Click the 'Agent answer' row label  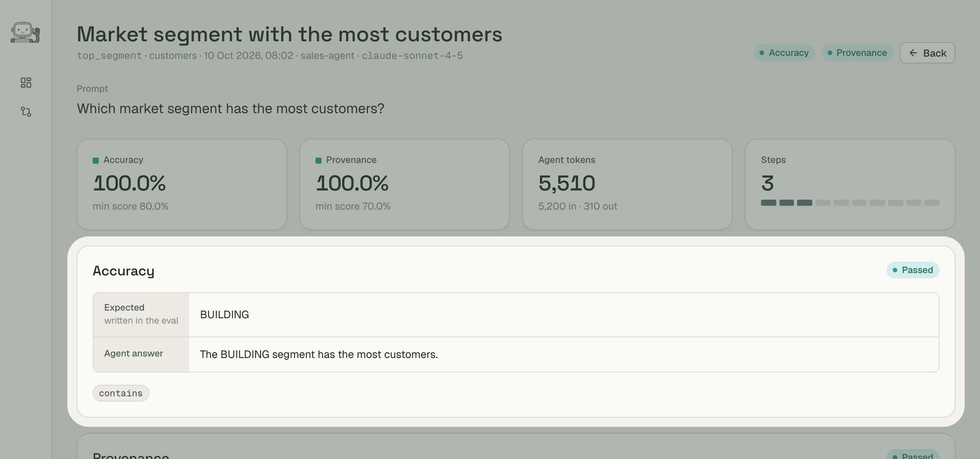[x=134, y=353]
